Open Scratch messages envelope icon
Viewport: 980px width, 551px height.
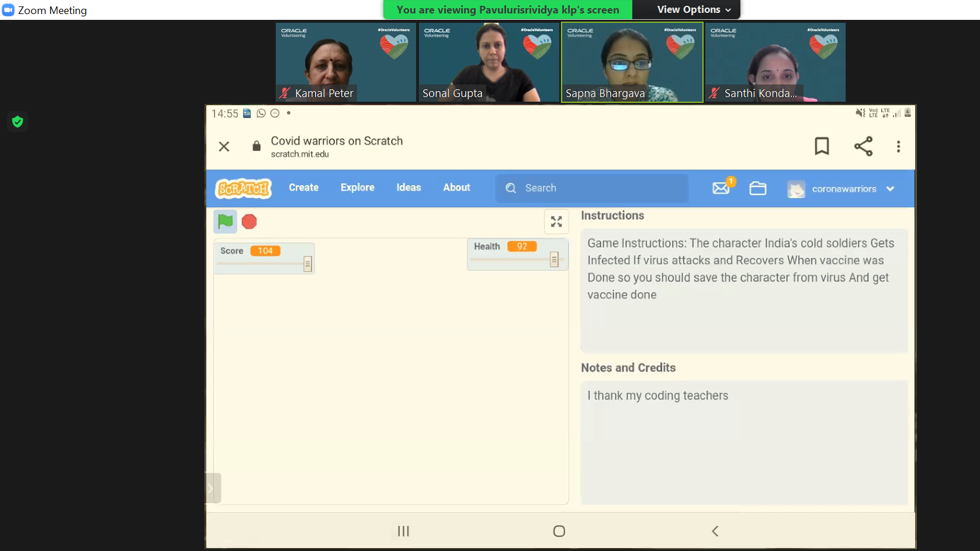(721, 188)
